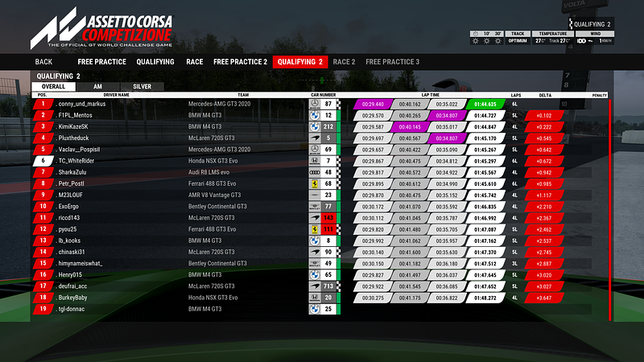This screenshot has height=362, width=644.
Task: Click the Ferrari logo for car 68
Action: tap(315, 183)
